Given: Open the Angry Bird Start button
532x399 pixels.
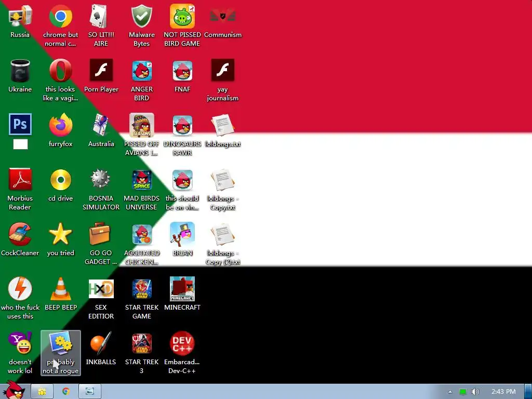Looking at the screenshot, I should click(x=14, y=391).
